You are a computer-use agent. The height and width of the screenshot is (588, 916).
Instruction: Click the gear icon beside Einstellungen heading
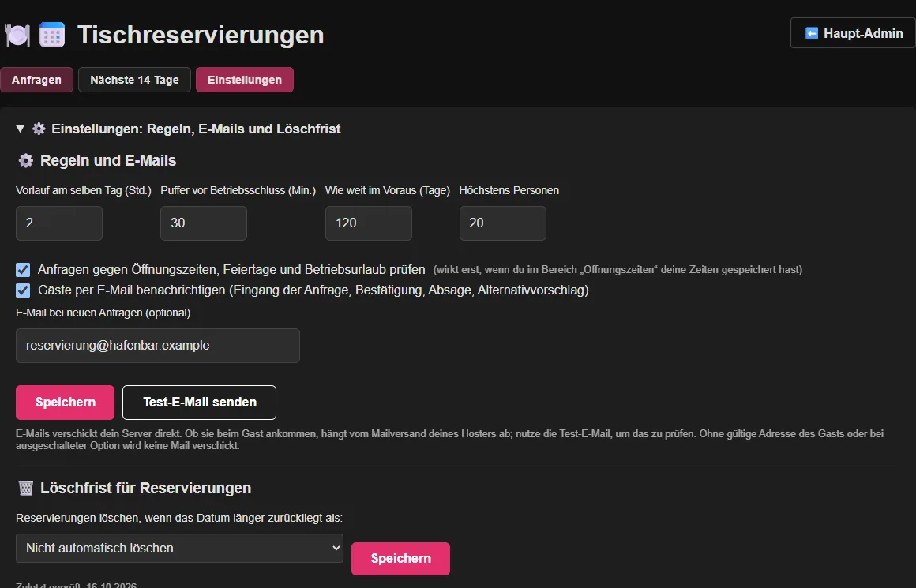39,129
